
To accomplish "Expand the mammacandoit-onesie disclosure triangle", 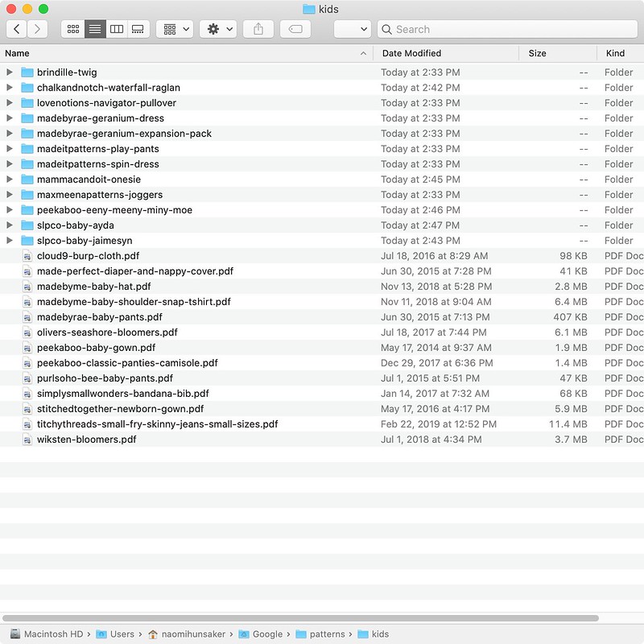I will click(10, 180).
